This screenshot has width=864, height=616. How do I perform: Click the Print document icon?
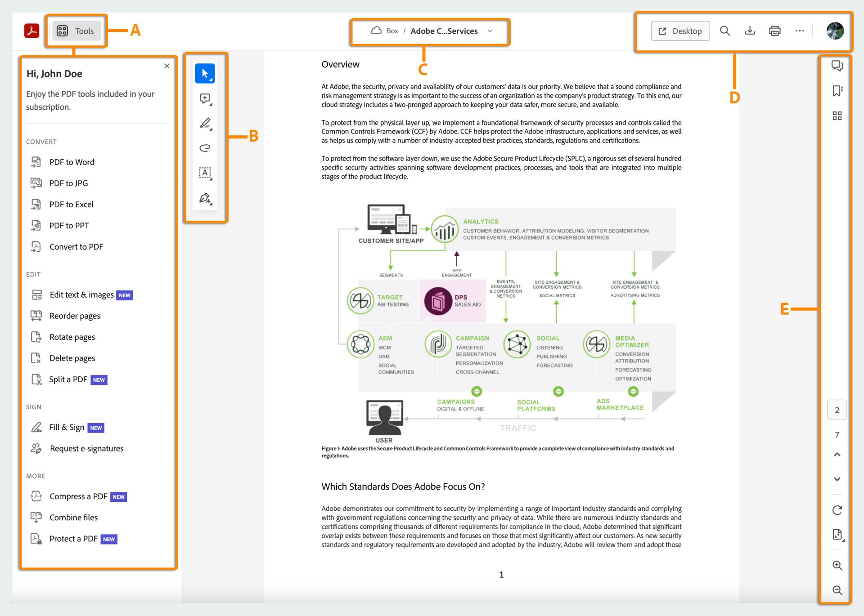[x=773, y=31]
